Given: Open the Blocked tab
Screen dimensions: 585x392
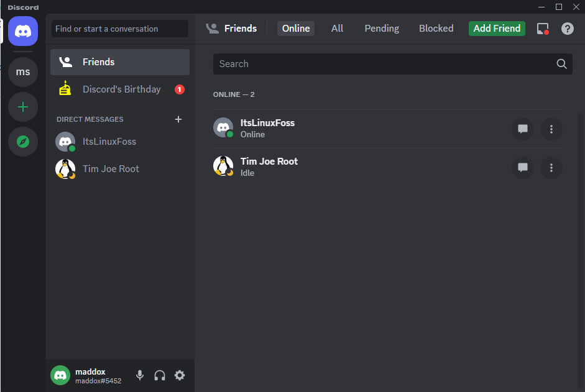Looking at the screenshot, I should tap(436, 29).
